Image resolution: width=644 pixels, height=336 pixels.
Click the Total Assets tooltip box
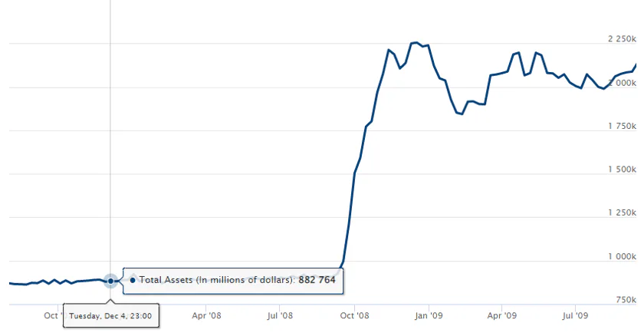click(x=233, y=281)
